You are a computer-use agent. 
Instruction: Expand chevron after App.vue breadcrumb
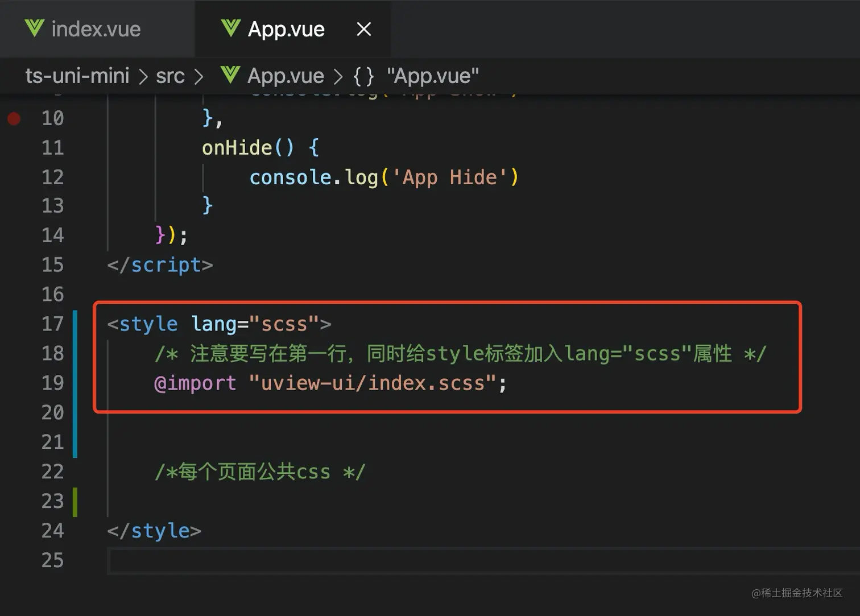point(338,76)
